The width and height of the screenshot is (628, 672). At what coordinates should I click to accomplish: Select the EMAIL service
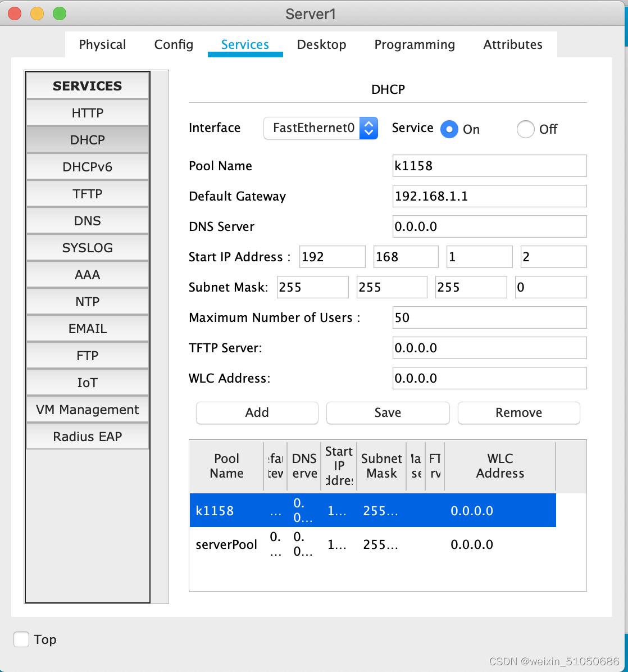coord(87,328)
